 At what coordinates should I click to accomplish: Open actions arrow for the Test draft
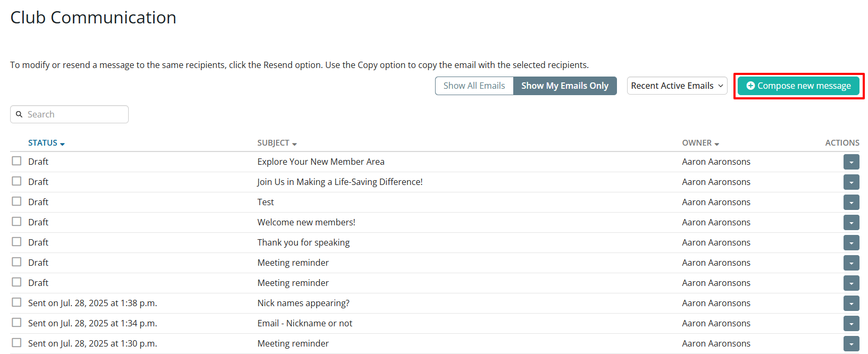[851, 203]
